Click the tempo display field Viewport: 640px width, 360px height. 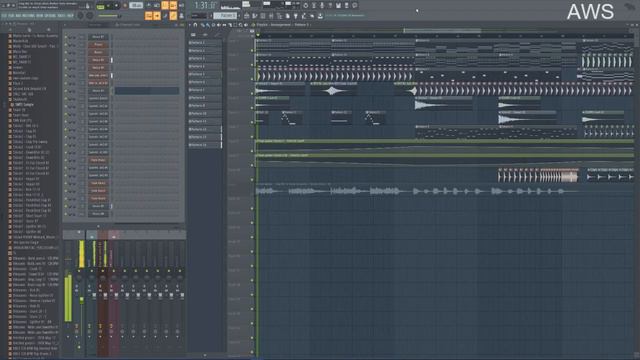[x=136, y=6]
